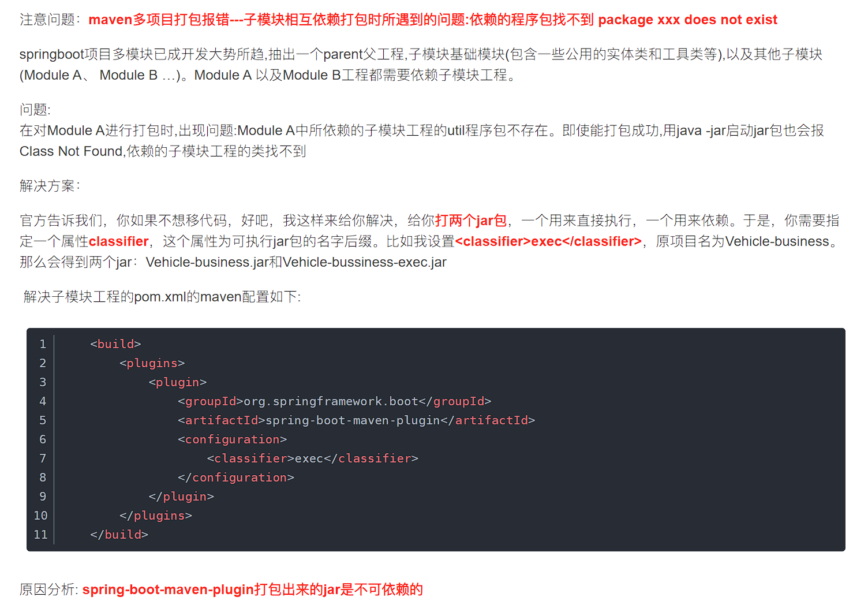Click the red <classifier>exec</classifier> inline text
This screenshot has width=868, height=608.
point(548,241)
